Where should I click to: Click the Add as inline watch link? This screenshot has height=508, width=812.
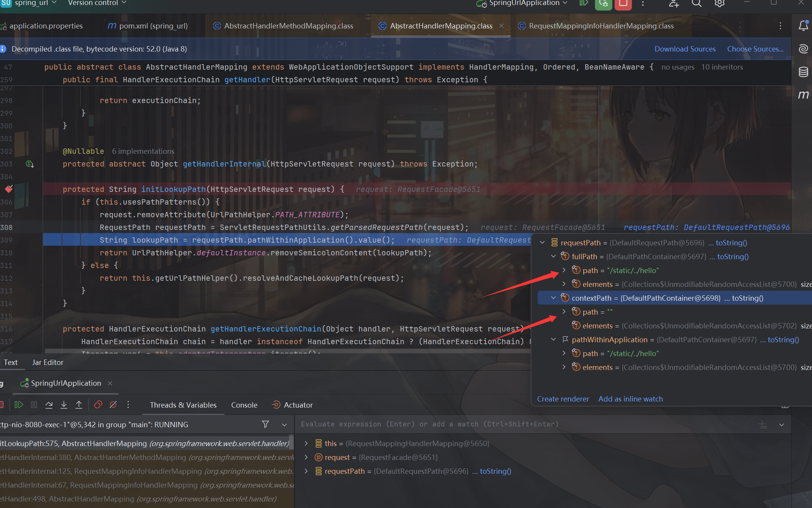pyautogui.click(x=630, y=399)
